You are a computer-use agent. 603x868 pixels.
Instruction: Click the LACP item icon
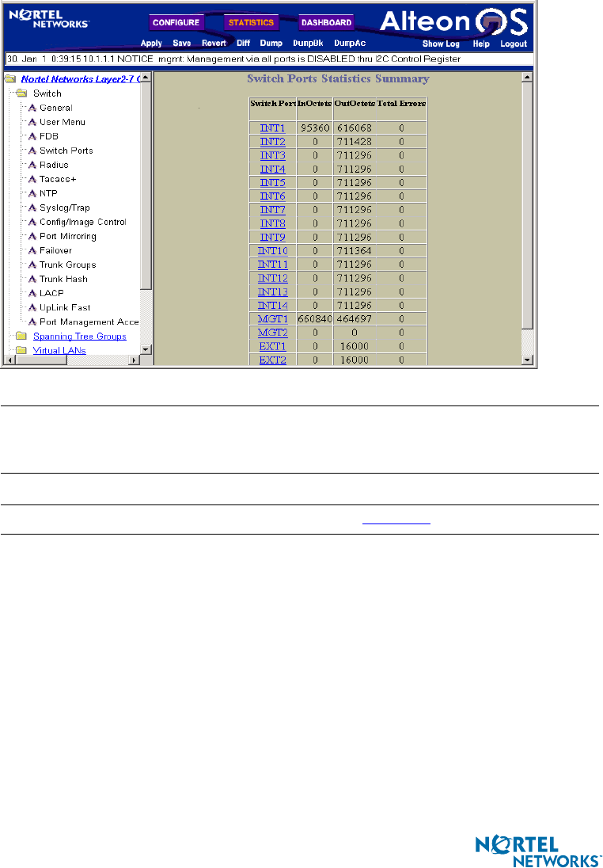[32, 293]
